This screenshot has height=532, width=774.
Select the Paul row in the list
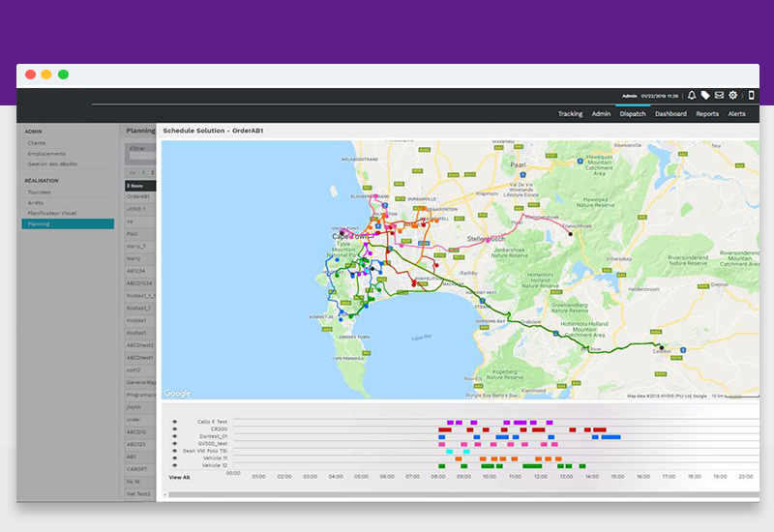pyautogui.click(x=140, y=234)
